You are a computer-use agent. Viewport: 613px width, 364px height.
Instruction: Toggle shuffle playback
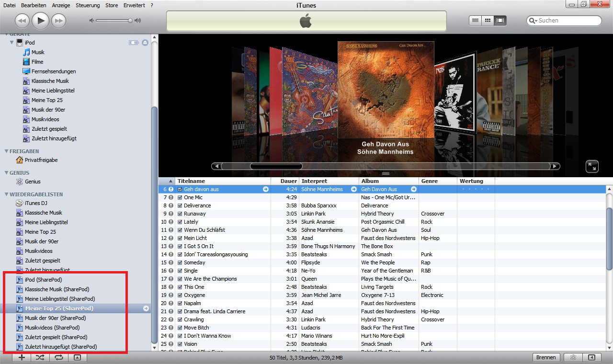(x=40, y=357)
